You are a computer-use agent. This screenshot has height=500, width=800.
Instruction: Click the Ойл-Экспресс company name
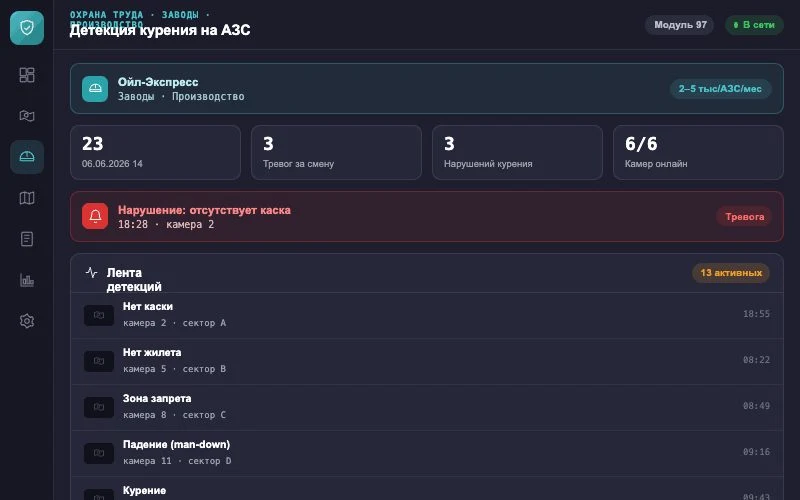(x=158, y=82)
